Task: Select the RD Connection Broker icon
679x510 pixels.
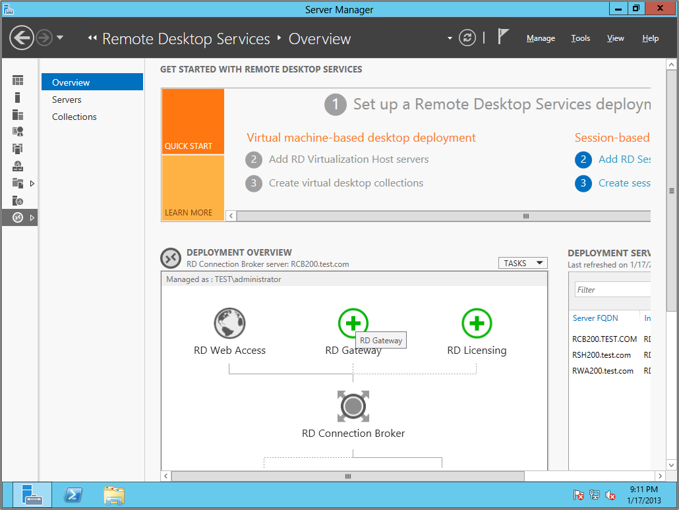Action: click(x=353, y=405)
